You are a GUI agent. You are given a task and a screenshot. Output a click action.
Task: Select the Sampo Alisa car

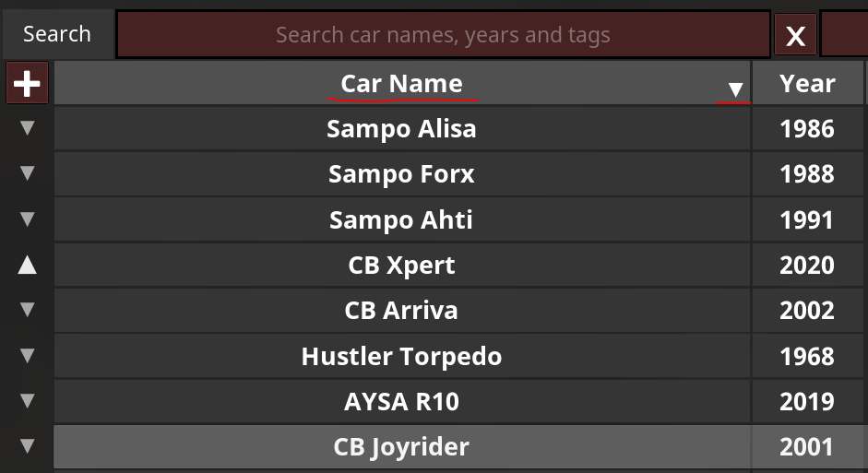click(x=401, y=128)
